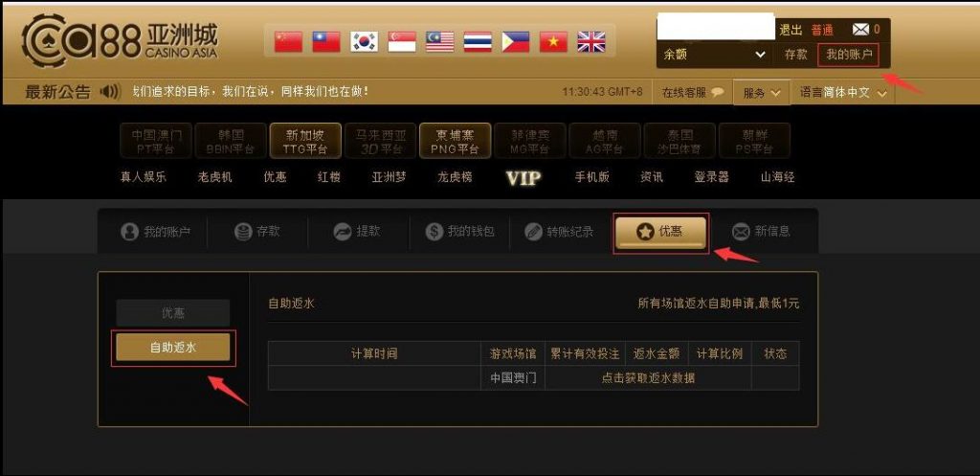Click the Ca88 Casino Asia logo
This screenshot has height=476, width=980.
point(120,40)
